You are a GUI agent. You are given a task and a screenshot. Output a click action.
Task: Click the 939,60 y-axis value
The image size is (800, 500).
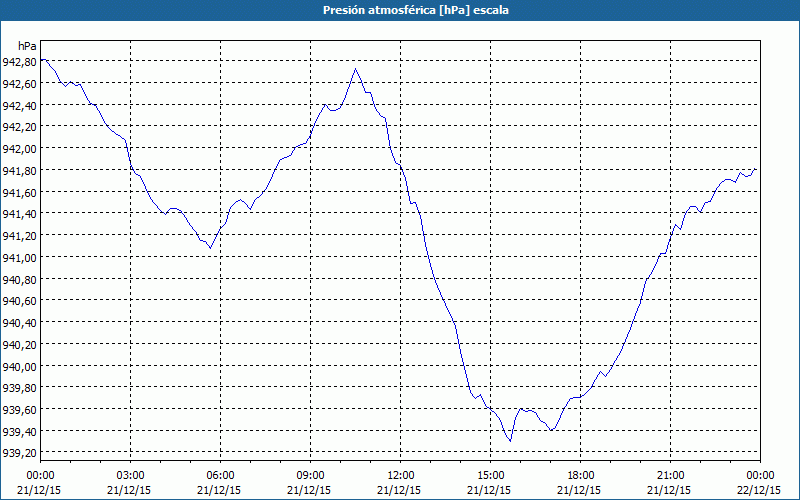pyautogui.click(x=19, y=409)
